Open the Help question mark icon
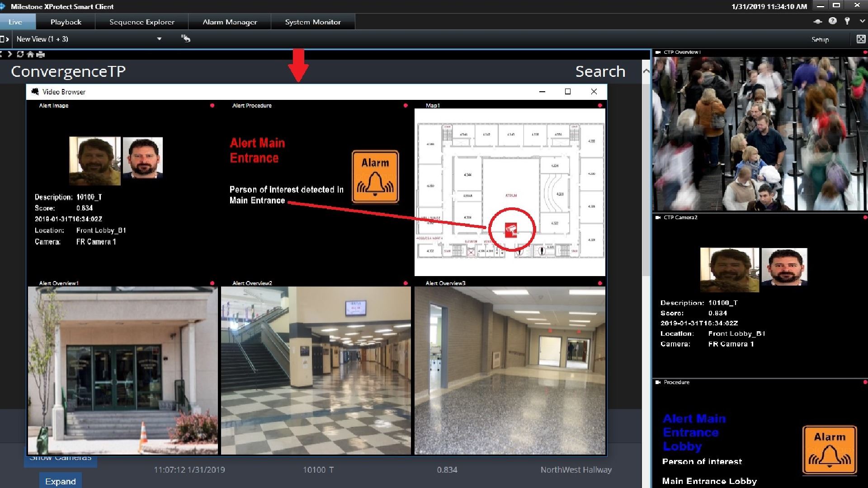 tap(833, 21)
